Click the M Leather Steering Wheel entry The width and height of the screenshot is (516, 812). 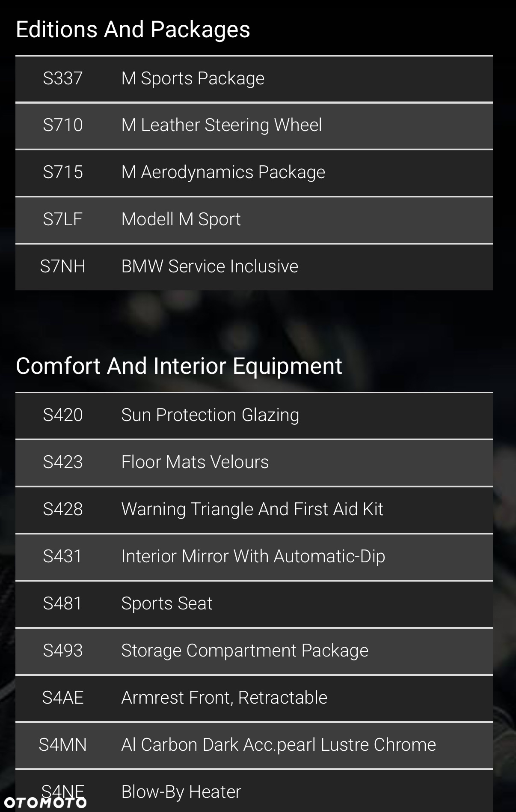(x=254, y=126)
